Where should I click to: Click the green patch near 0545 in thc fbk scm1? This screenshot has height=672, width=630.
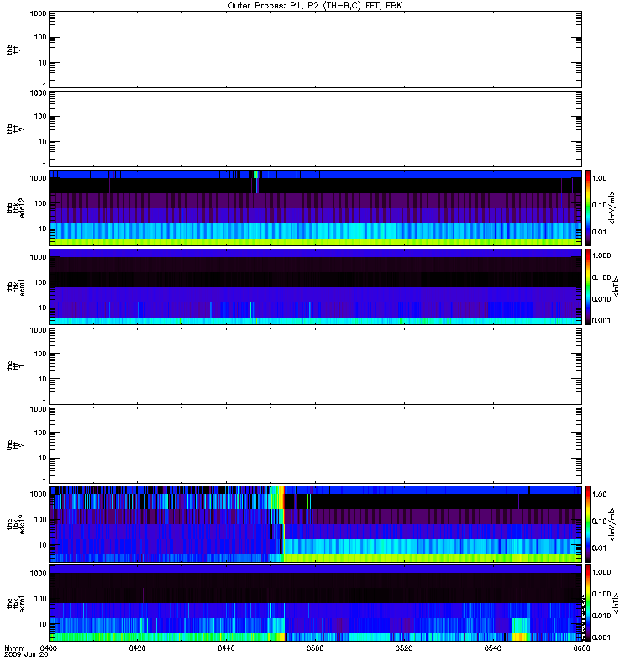click(x=520, y=626)
